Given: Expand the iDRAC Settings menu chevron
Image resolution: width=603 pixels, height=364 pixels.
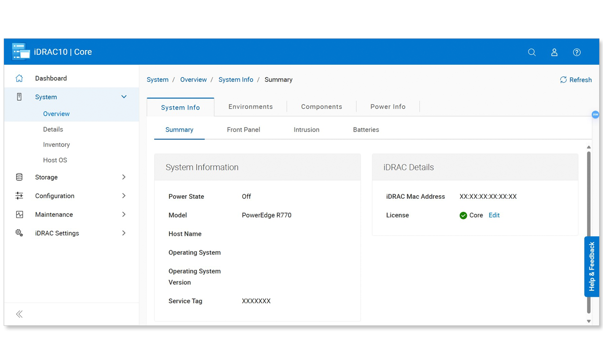Looking at the screenshot, I should click(x=124, y=233).
